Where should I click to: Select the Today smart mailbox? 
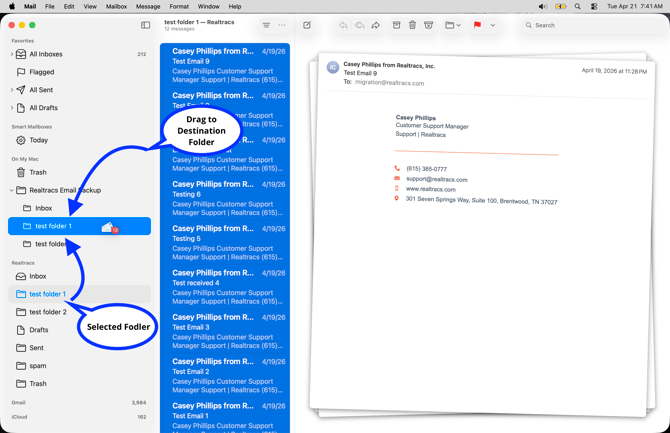[x=79, y=140]
